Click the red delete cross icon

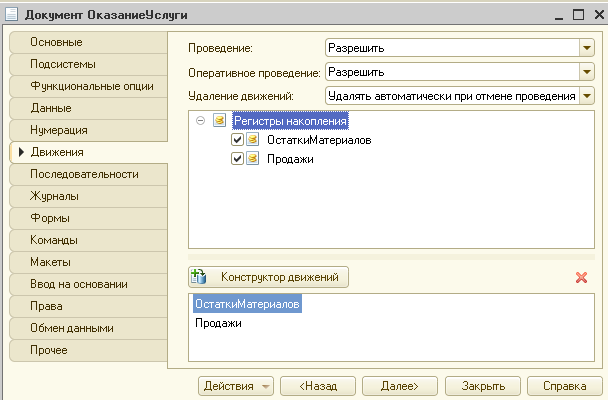point(581,278)
